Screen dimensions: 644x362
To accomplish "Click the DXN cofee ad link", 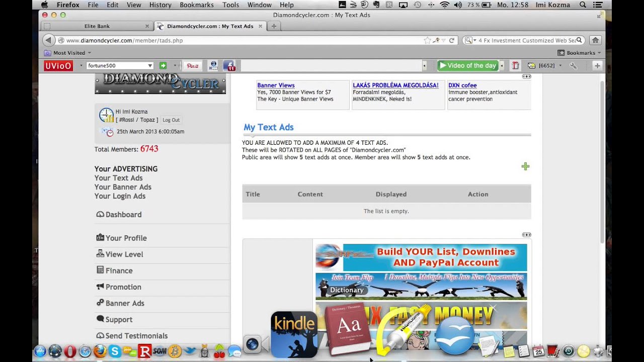I will pyautogui.click(x=462, y=85).
